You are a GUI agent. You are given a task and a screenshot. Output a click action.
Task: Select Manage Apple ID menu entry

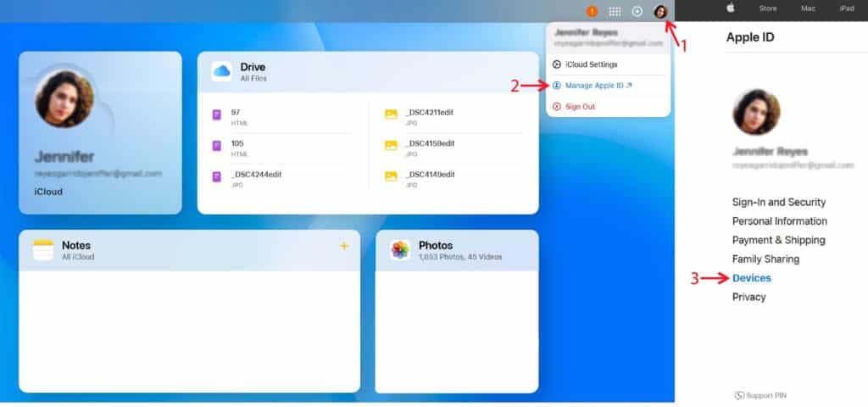608,86
